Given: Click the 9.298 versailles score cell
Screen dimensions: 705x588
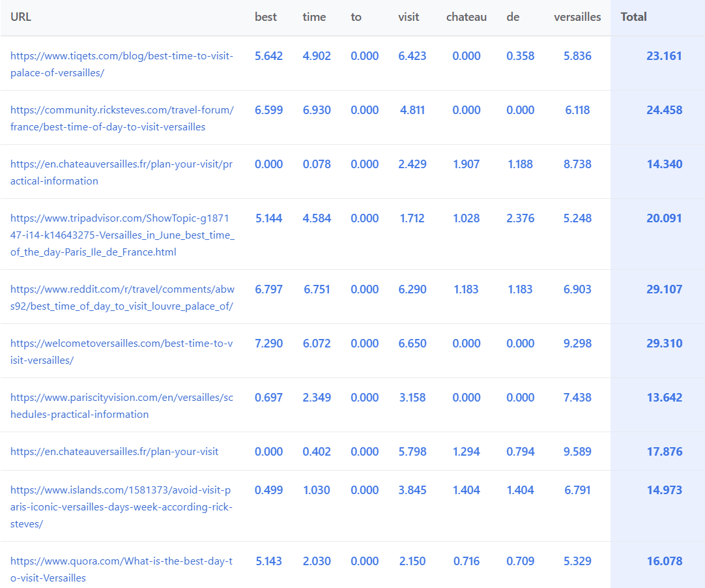Looking at the screenshot, I should (x=577, y=343).
